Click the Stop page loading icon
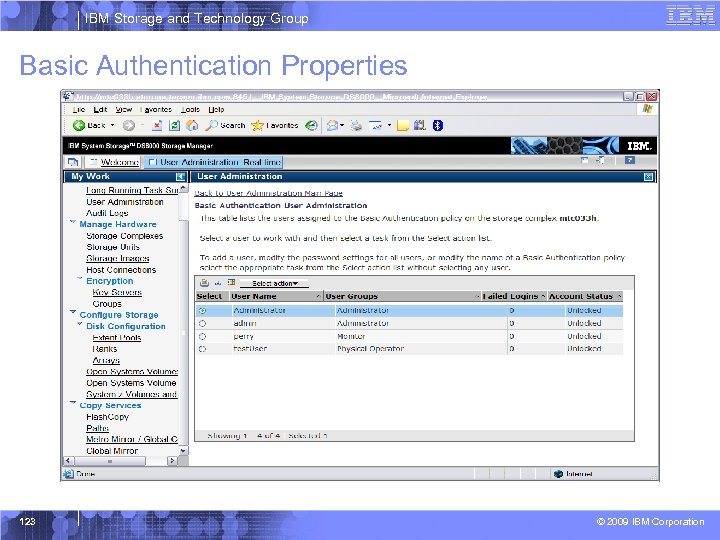The image size is (720, 540). pyautogui.click(x=157, y=125)
